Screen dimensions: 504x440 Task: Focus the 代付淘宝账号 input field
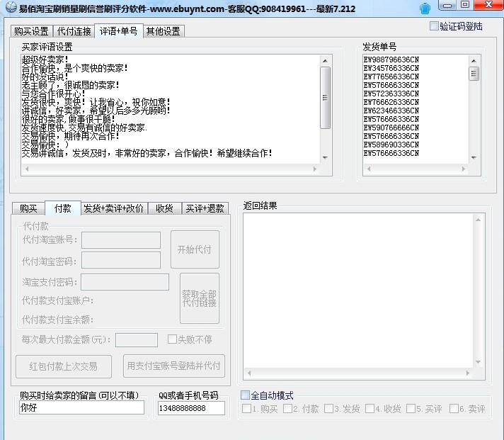pyautogui.click(x=121, y=240)
